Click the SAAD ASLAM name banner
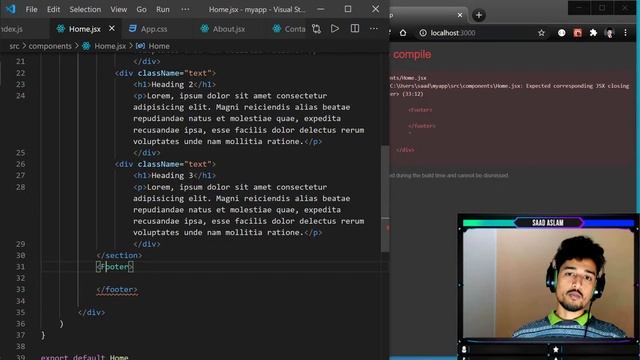 click(548, 222)
